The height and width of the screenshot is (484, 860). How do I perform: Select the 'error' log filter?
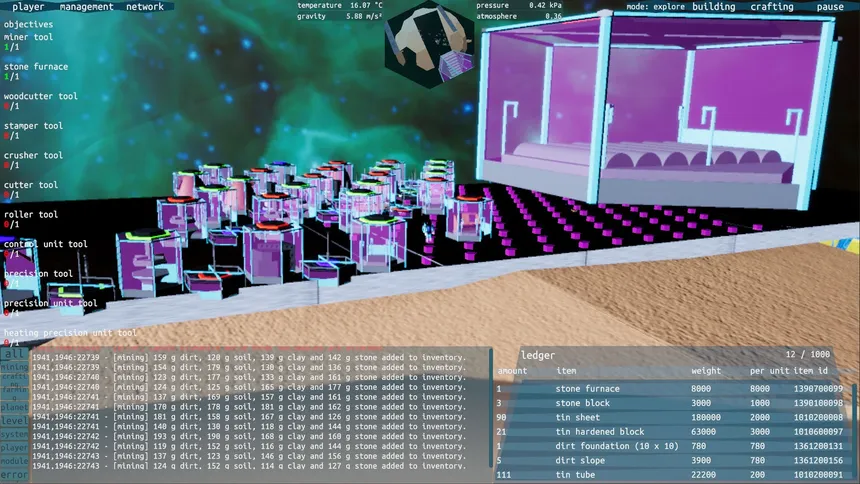point(14,475)
